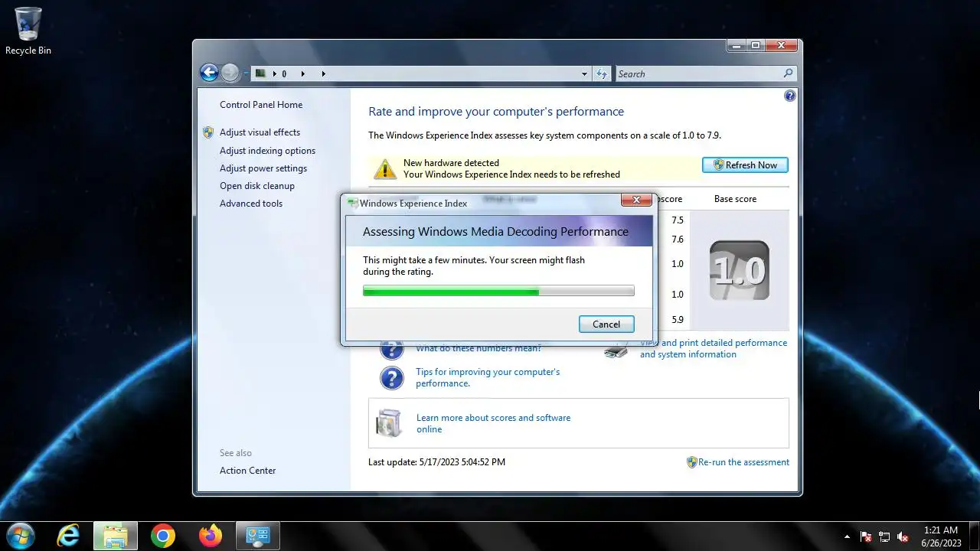Launch Google Chrome from taskbar

(x=162, y=536)
